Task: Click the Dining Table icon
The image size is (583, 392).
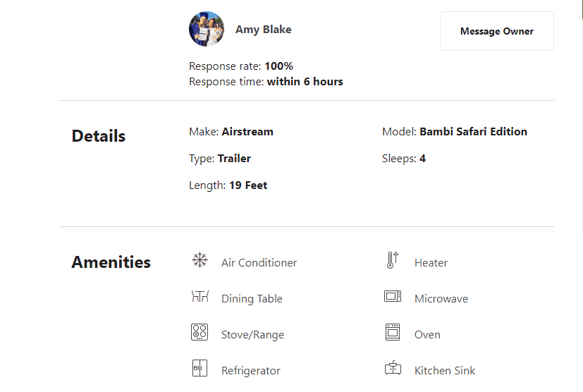Action: [200, 296]
